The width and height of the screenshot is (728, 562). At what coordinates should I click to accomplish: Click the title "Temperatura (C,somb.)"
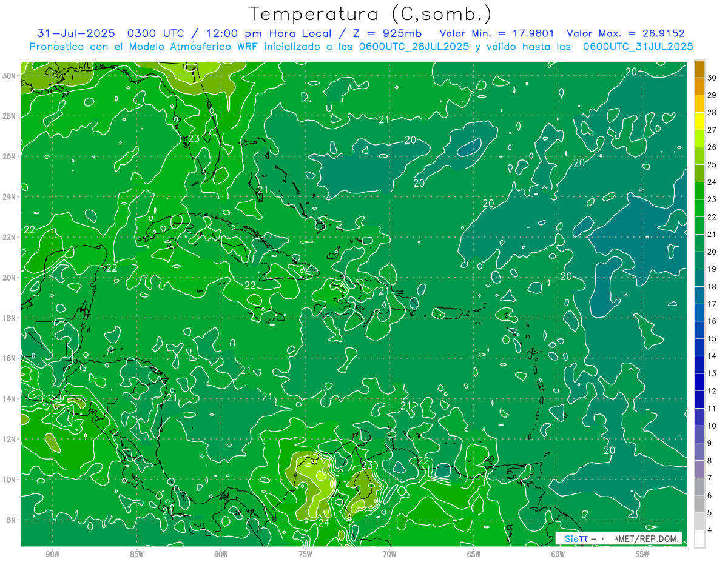[x=371, y=15]
